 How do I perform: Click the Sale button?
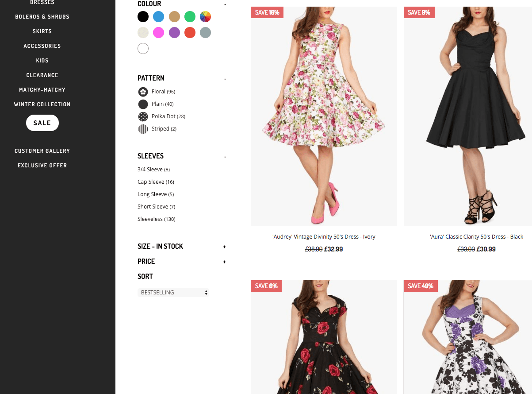(42, 123)
